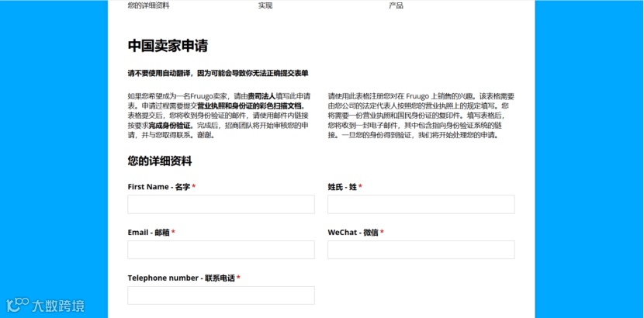
Task: Select the Email 邮箱 input box
Action: (x=221, y=250)
